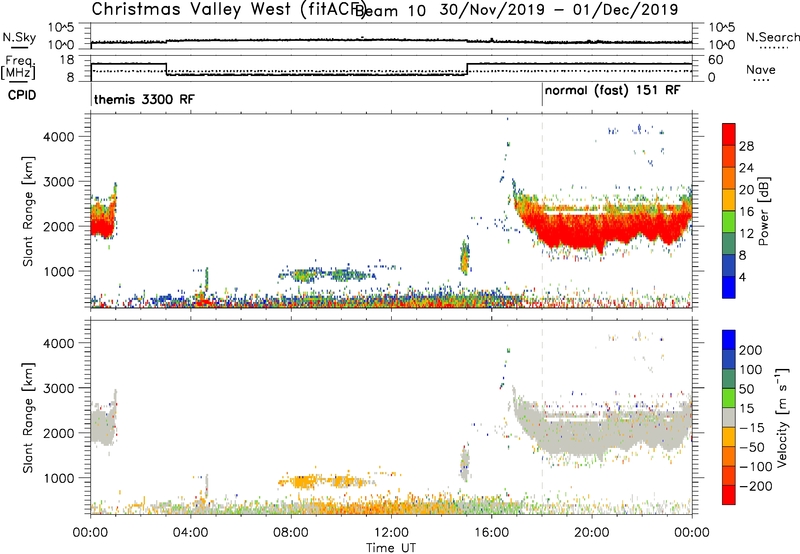Click the '200' tick on the velocity colorbar
This screenshot has width=800, height=554.
click(x=751, y=350)
